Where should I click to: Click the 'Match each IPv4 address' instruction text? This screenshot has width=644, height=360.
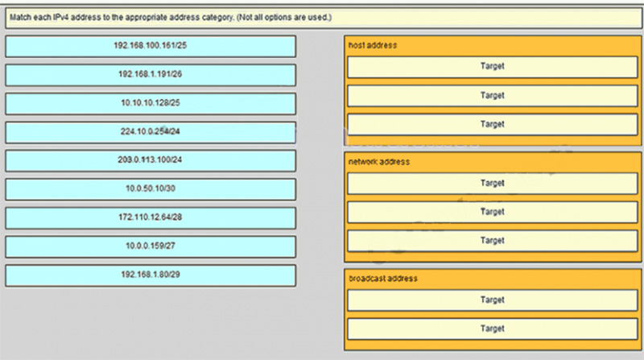171,17
